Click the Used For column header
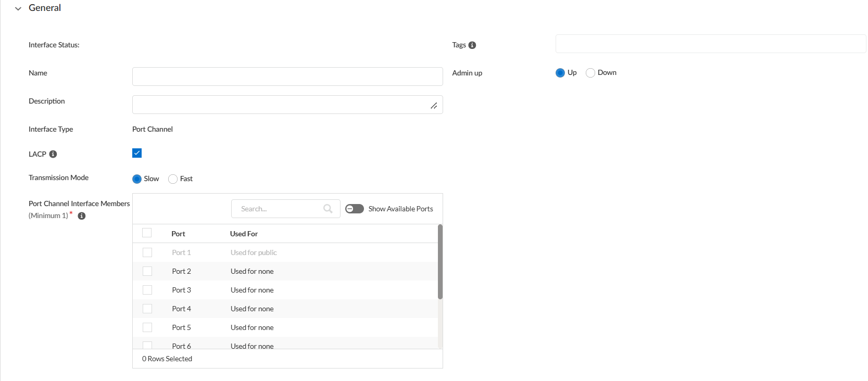Image resolution: width=868 pixels, height=381 pixels. (x=244, y=234)
